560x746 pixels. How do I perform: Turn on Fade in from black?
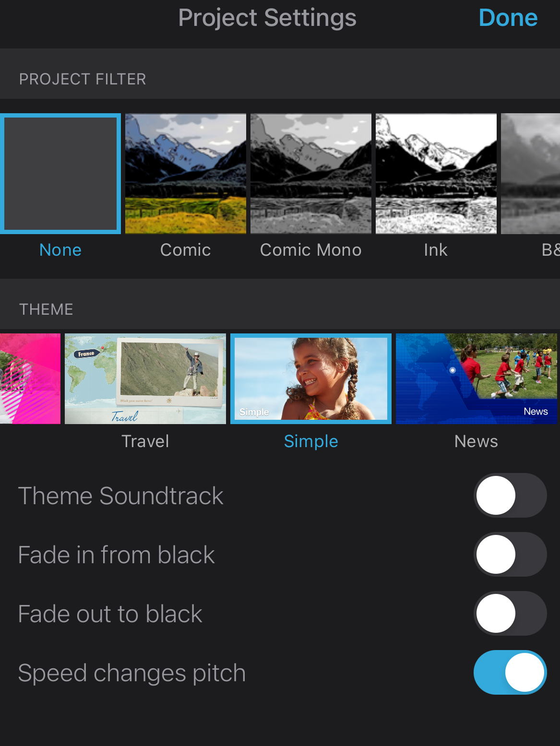(x=510, y=555)
